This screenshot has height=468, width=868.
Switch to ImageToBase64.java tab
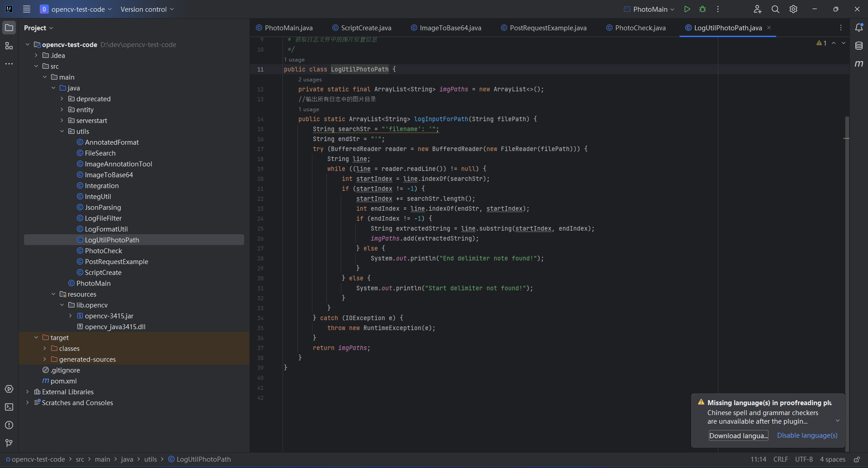click(x=446, y=28)
